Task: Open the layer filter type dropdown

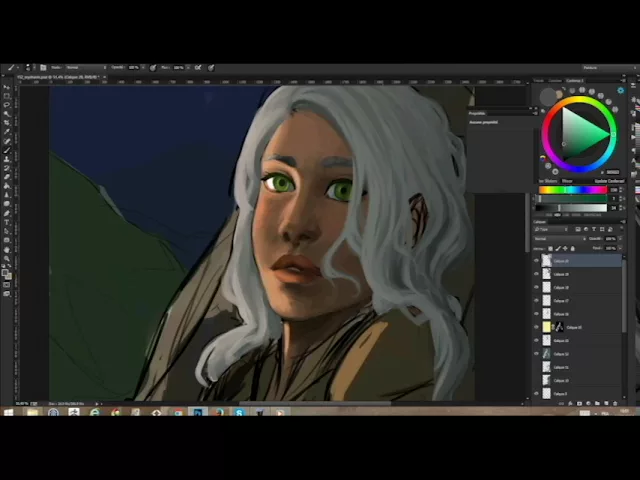Action: click(x=551, y=229)
